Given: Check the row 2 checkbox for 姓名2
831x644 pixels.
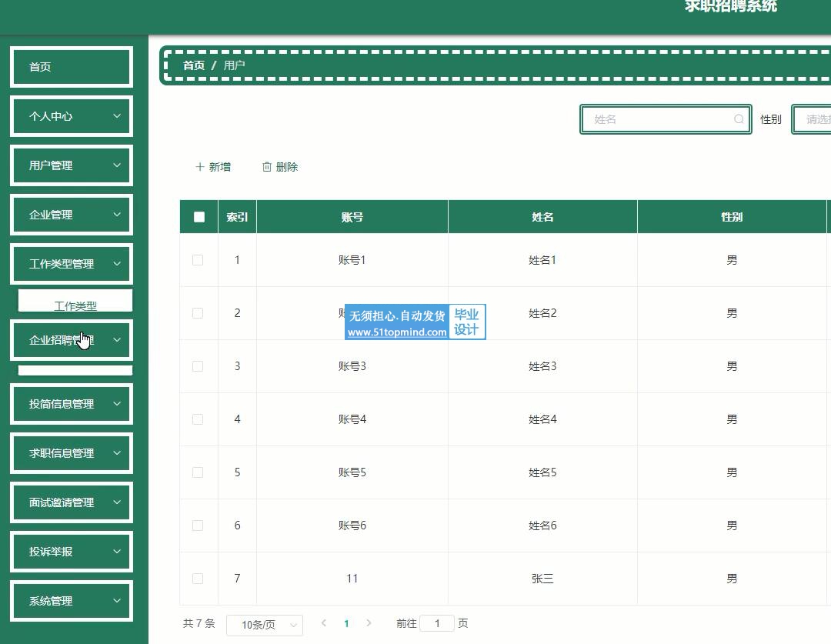Looking at the screenshot, I should click(x=198, y=312).
